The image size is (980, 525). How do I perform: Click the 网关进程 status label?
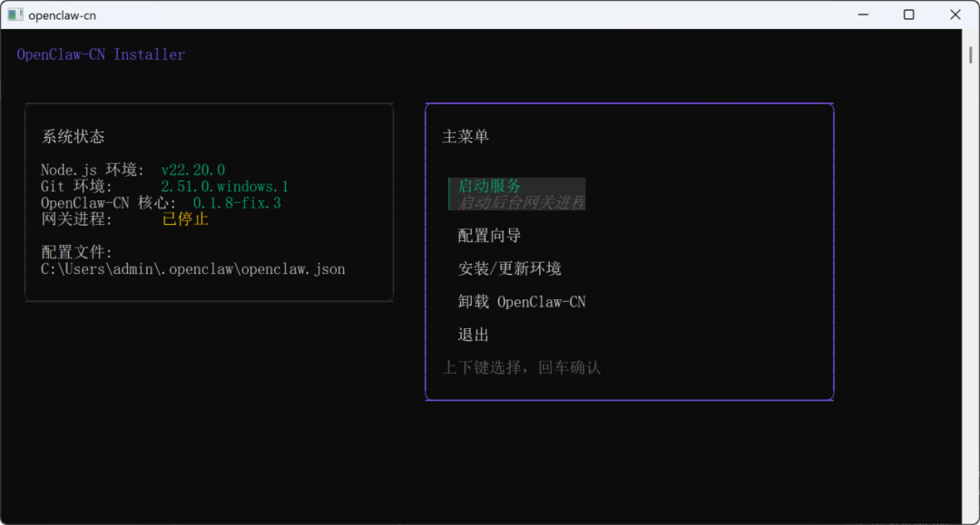click(71, 219)
